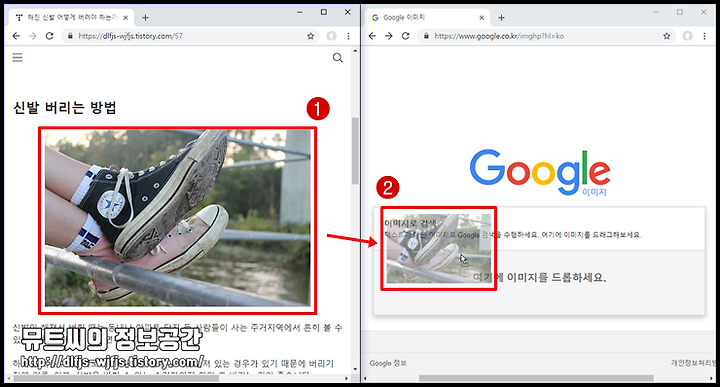The image size is (720, 387).
Task: Minimize the left tistory window
Action: pyautogui.click(x=300, y=12)
